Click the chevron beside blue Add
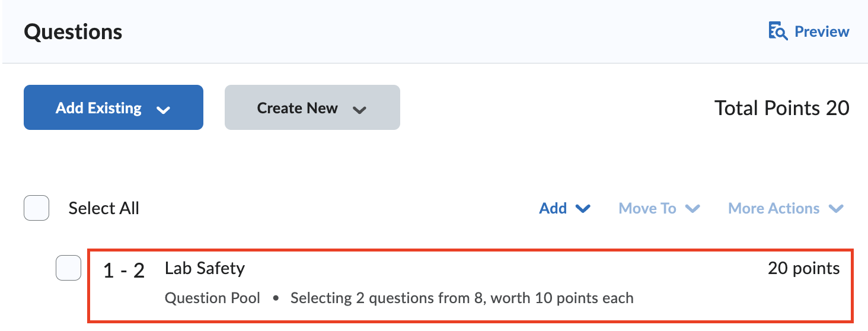 point(583,209)
